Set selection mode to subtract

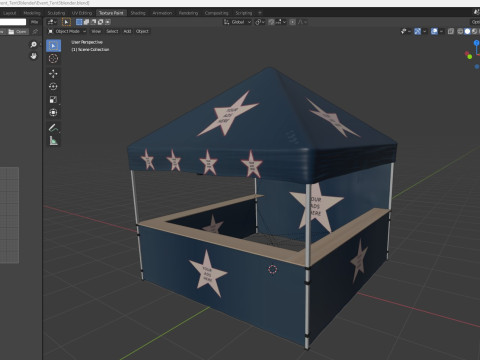[93, 22]
